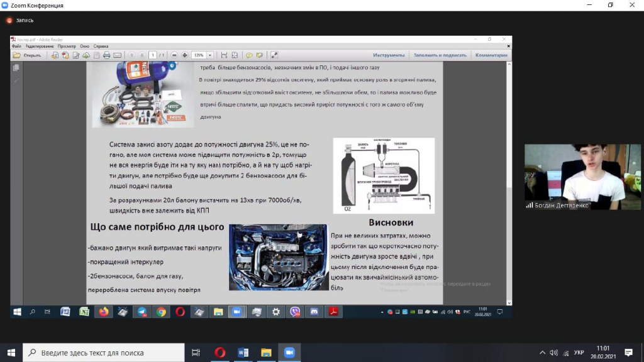Click the Zoom icon on local taskbar
Image resolution: width=644 pixels, height=362 pixels.
pos(289,353)
